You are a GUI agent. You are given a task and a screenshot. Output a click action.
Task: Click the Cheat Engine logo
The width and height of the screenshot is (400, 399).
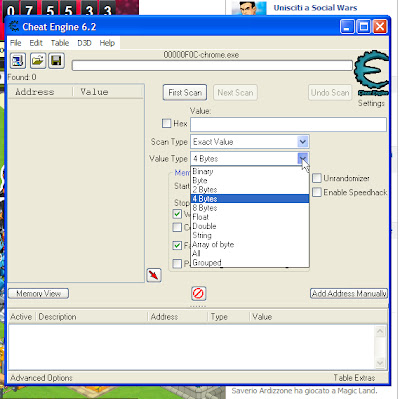coord(372,74)
